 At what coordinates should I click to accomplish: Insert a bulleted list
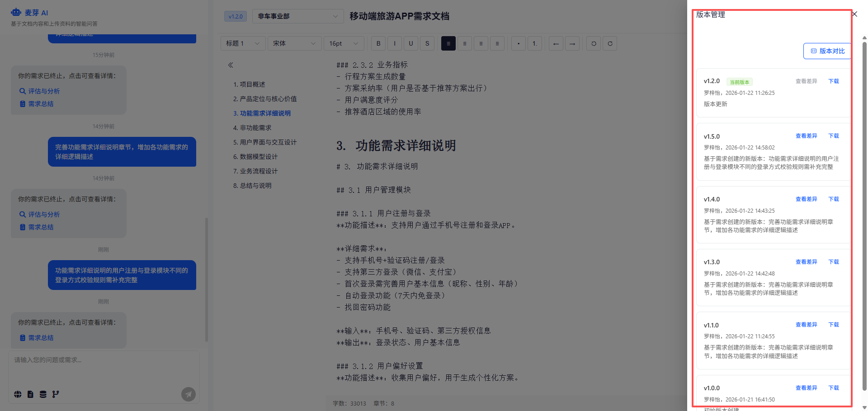[x=519, y=43]
